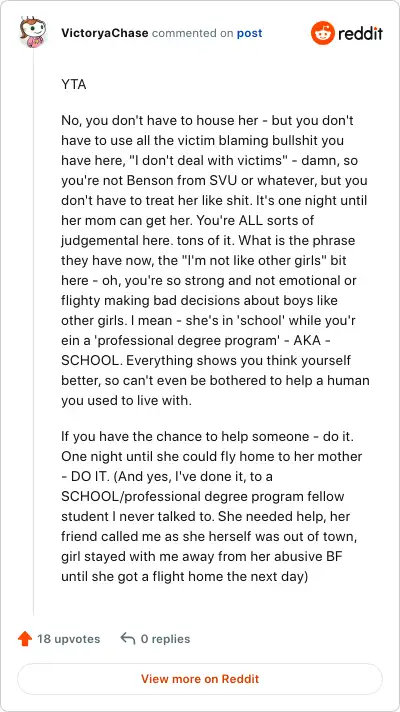Click the line starting "No, you don't have to house her"
The image size is (400, 712).
[207, 121]
